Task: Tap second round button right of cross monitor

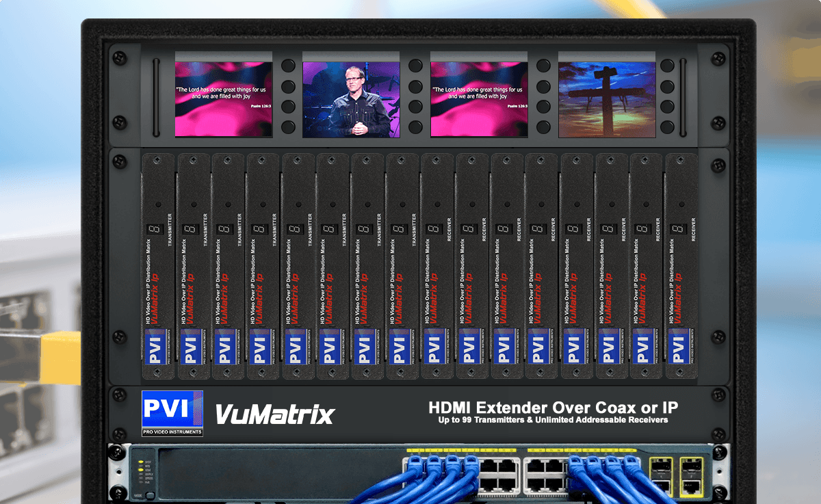Action: point(668,86)
